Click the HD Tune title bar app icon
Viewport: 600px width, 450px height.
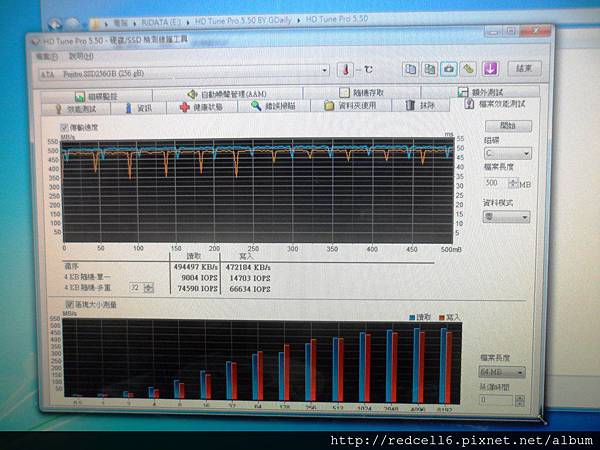35,41
